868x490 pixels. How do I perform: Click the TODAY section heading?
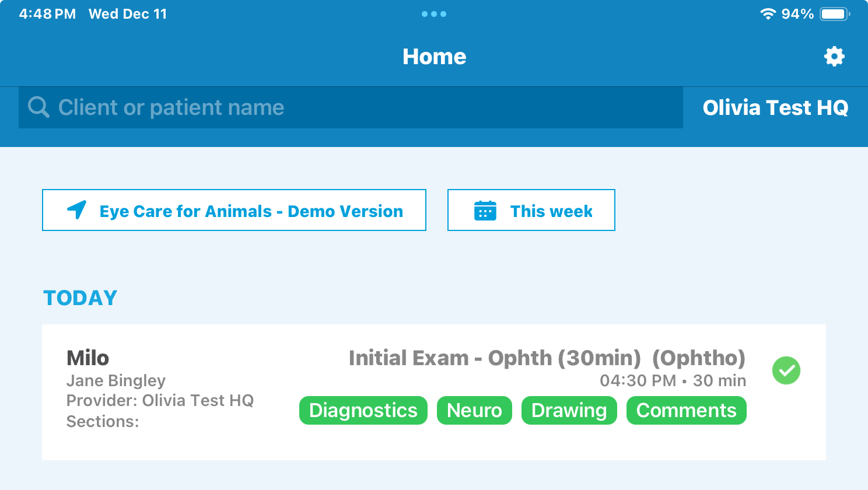[x=80, y=297]
